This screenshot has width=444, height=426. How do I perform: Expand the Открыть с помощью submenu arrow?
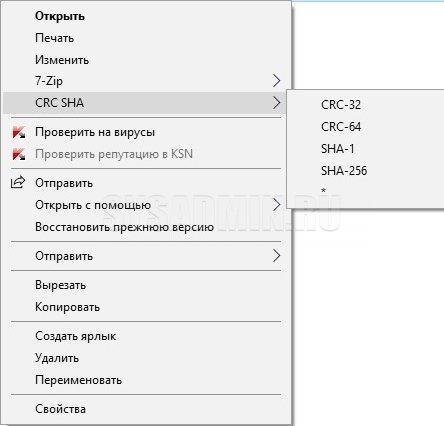[x=276, y=205]
